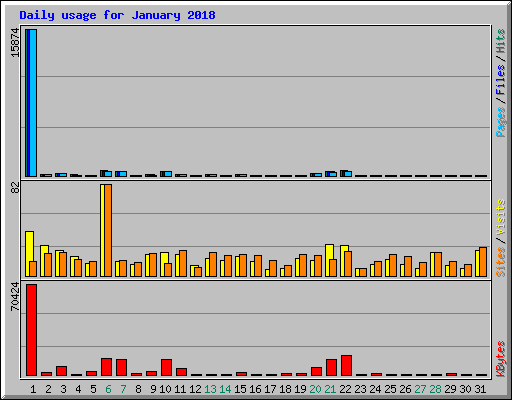The image size is (512, 400).
Task: Click the 'Sites' legend label
Action: 500,262
